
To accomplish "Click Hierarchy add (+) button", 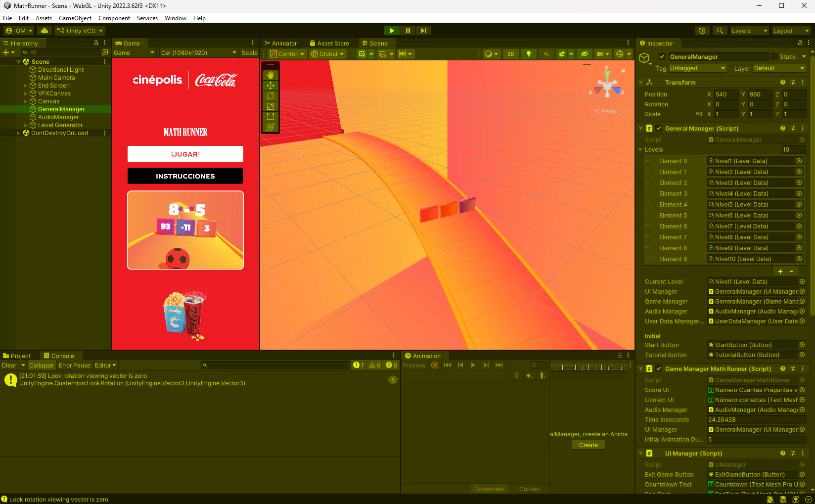I will [6, 52].
